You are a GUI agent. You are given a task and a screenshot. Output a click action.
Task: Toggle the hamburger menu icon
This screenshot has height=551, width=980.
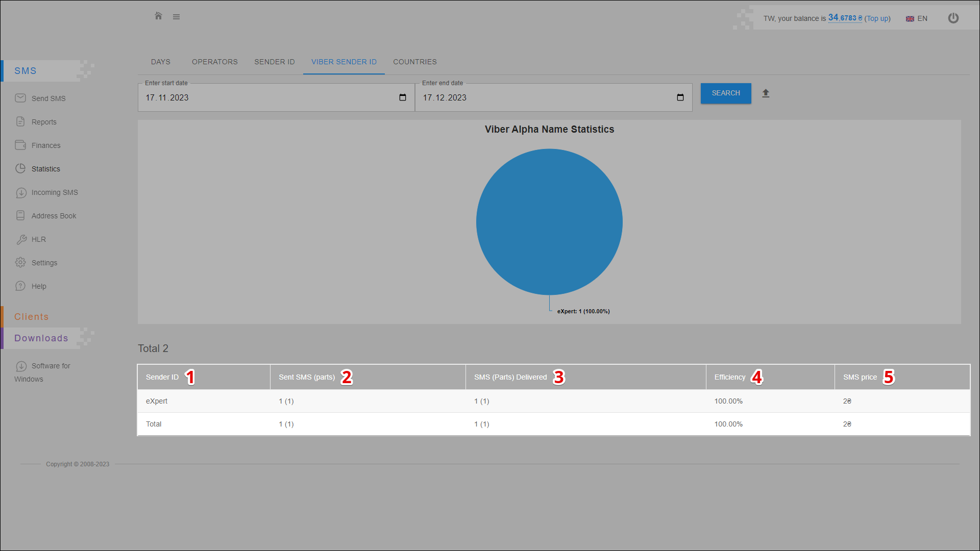176,17
